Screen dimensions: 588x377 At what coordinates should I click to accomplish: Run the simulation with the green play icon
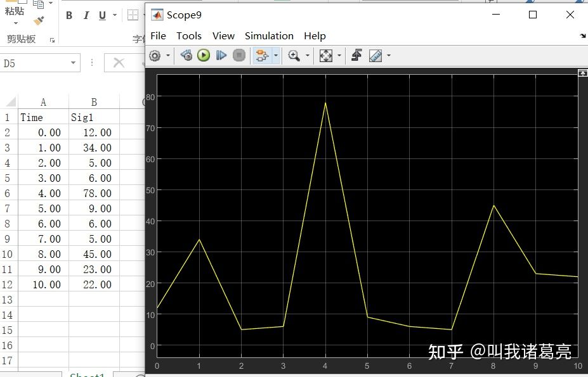[203, 55]
